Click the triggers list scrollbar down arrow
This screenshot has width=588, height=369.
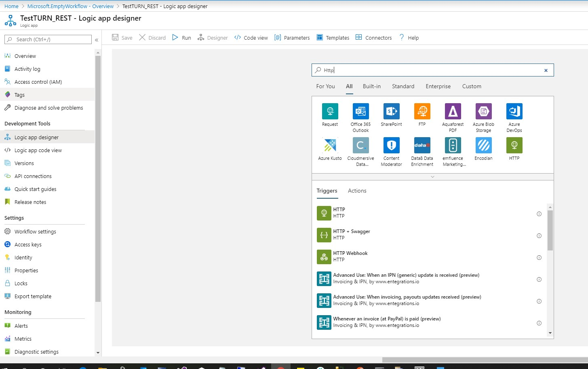[550, 333]
